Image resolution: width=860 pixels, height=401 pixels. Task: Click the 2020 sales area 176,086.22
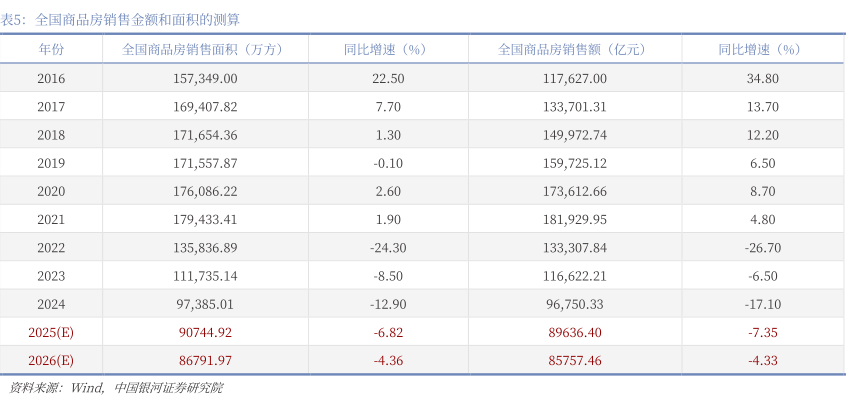[x=206, y=191]
